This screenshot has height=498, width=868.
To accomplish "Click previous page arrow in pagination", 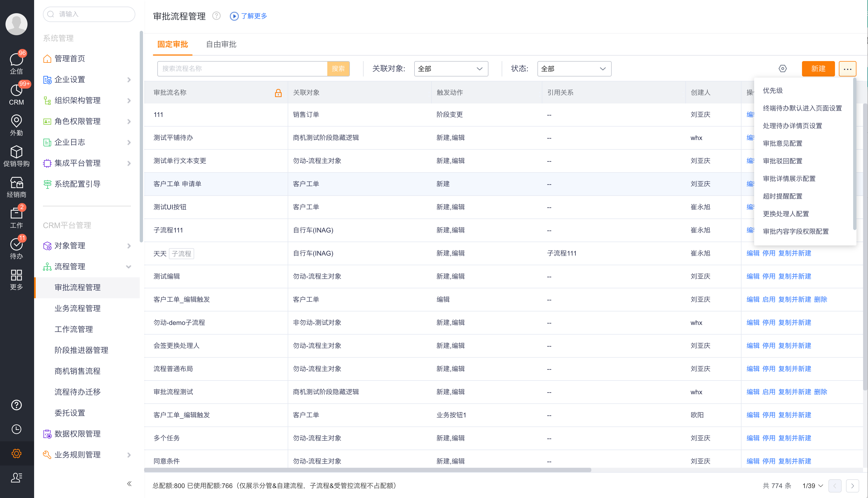I will pyautogui.click(x=835, y=485).
